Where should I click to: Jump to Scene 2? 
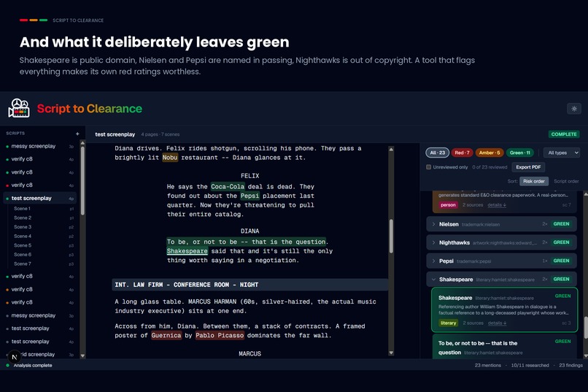[x=23, y=218]
